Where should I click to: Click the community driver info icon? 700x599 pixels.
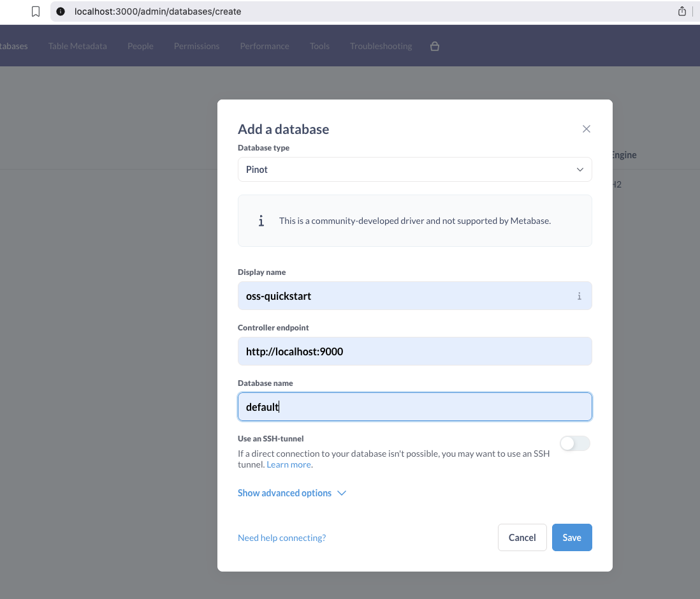click(261, 221)
